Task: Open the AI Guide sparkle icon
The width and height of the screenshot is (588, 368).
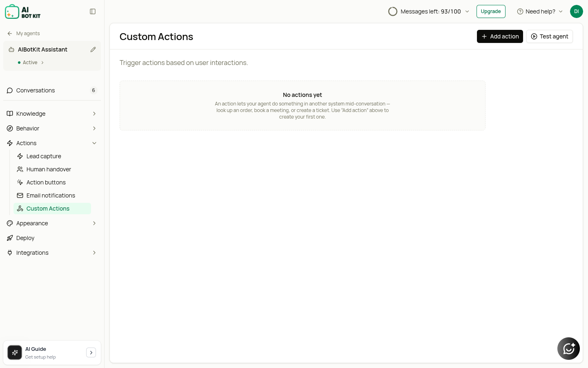Action: point(15,352)
